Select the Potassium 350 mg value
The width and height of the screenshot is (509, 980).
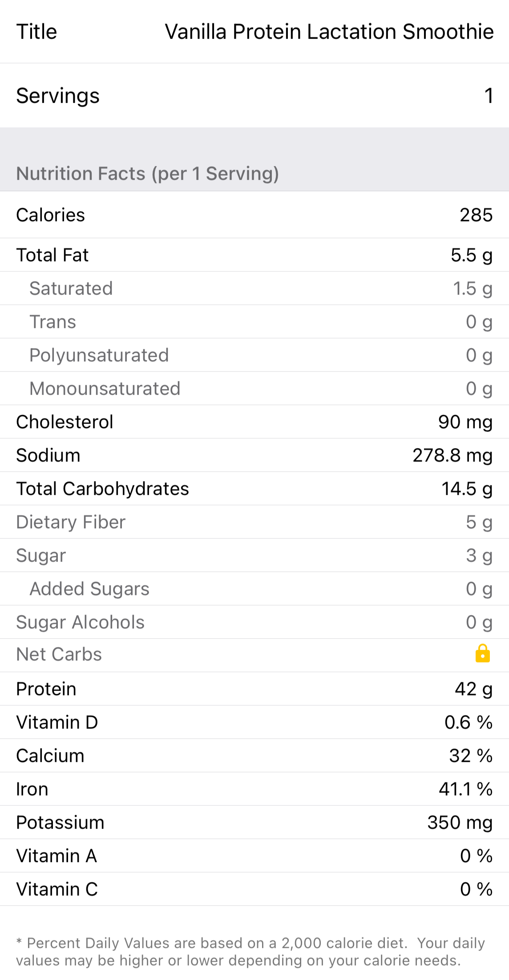click(460, 822)
